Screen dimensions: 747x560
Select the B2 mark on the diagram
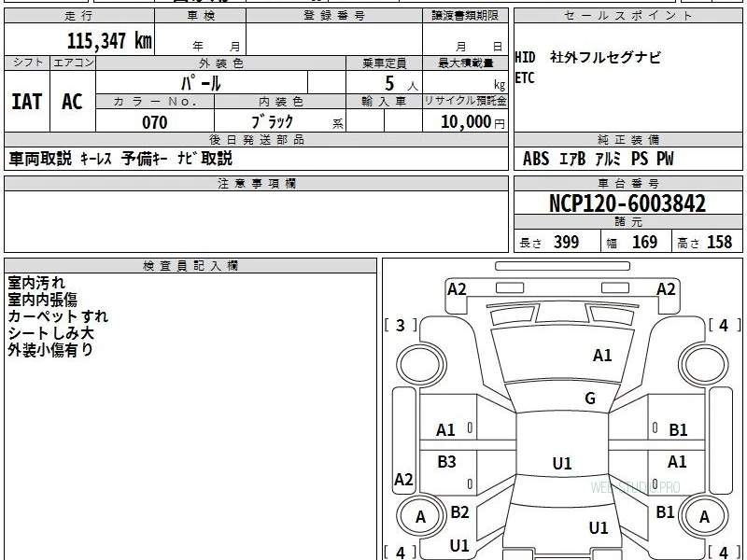tap(459, 512)
